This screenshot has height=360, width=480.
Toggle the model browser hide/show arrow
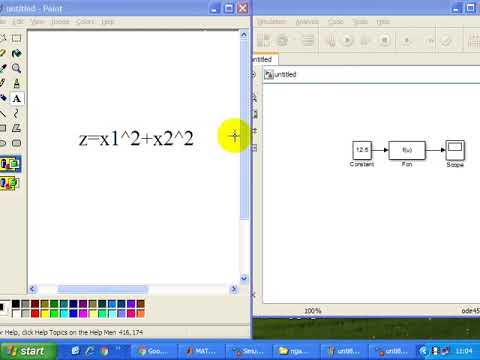point(254,74)
